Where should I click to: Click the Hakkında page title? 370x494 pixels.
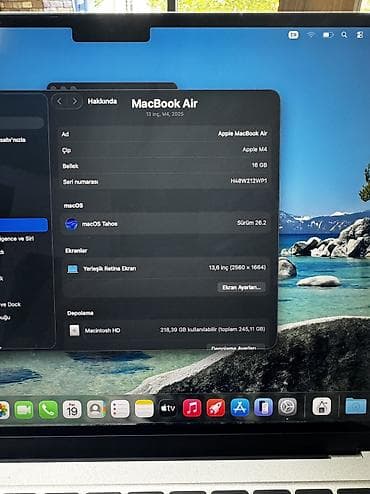pyautogui.click(x=102, y=101)
